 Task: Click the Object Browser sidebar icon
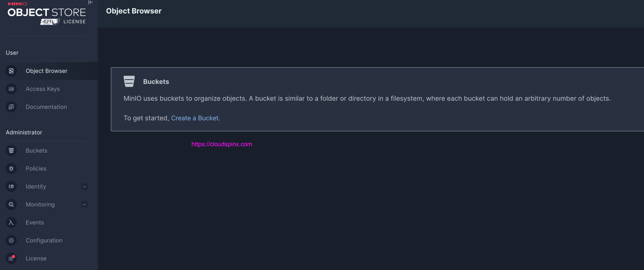click(x=11, y=71)
